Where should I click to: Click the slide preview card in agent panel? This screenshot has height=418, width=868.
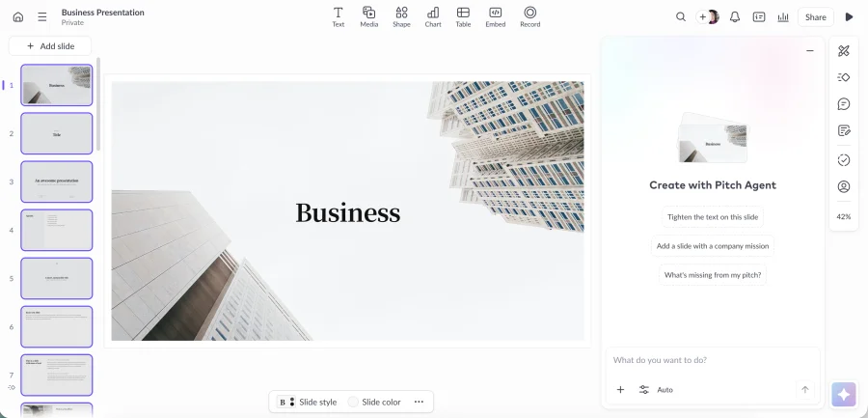[x=713, y=143]
